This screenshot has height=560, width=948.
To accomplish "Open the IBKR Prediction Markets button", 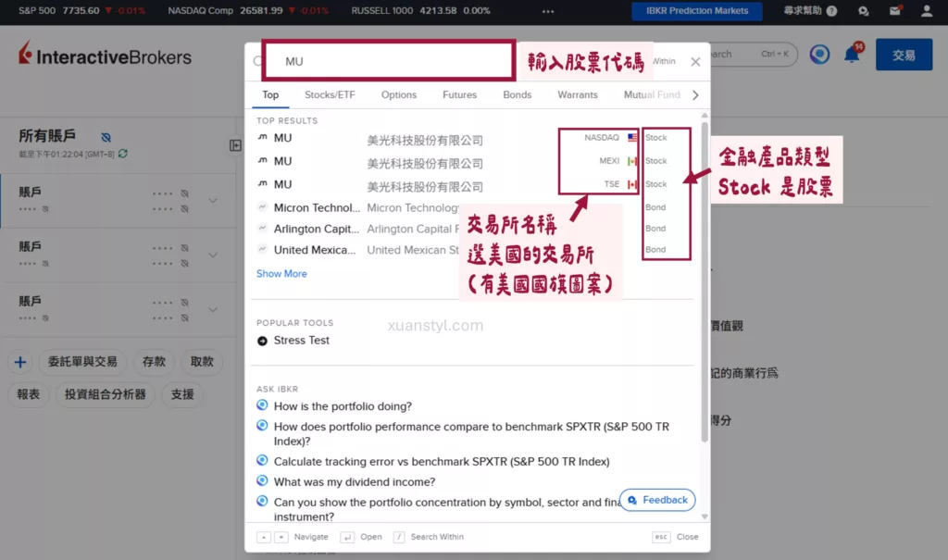I will 696,11.
